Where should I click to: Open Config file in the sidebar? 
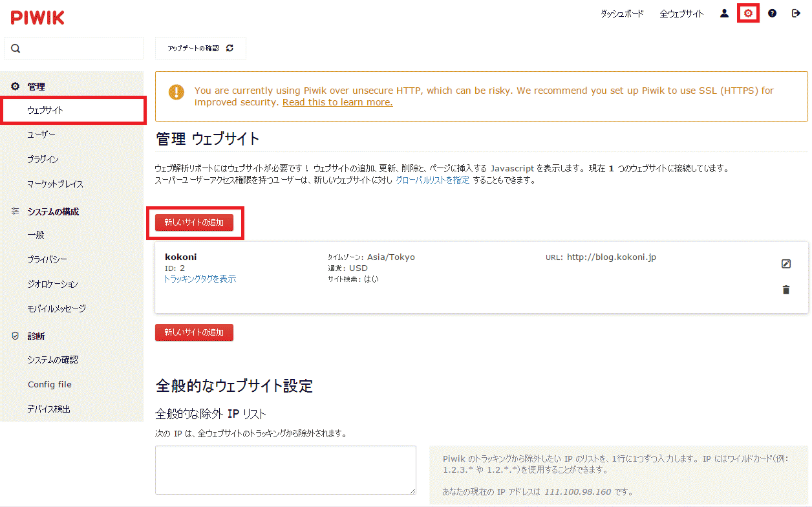point(50,384)
